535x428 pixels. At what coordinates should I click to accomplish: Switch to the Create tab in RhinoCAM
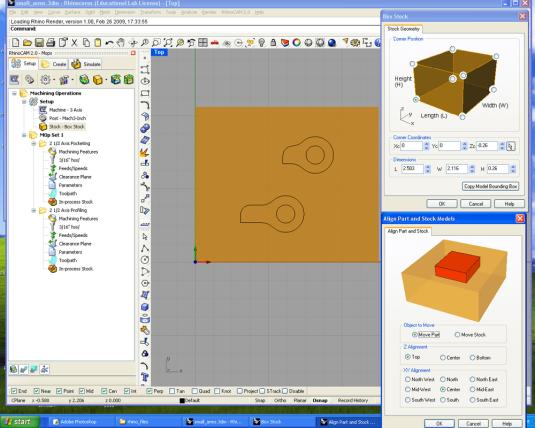[54, 64]
